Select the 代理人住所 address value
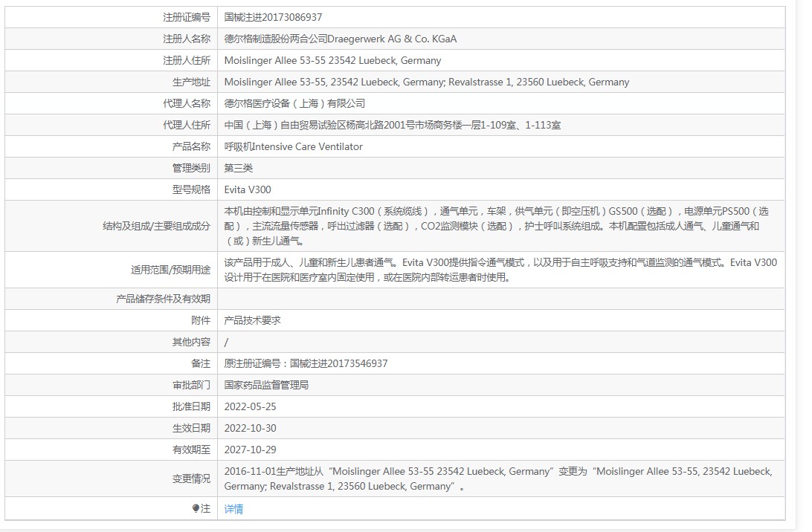812x532 pixels. click(393, 126)
